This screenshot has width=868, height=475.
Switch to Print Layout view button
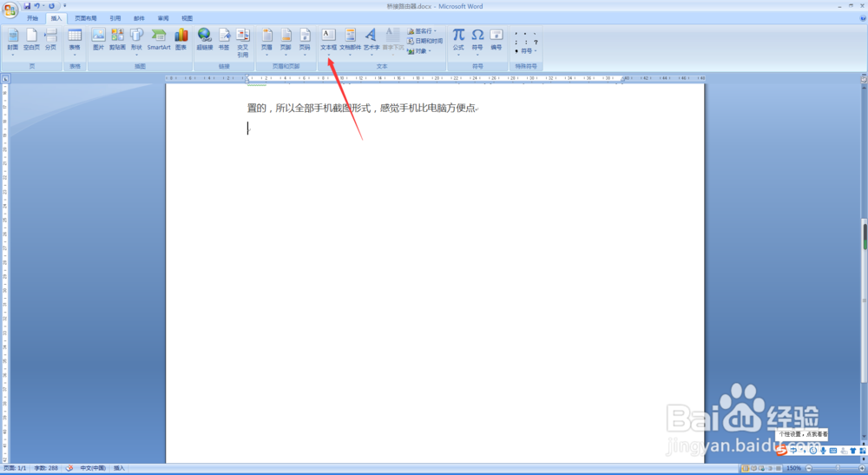click(745, 468)
